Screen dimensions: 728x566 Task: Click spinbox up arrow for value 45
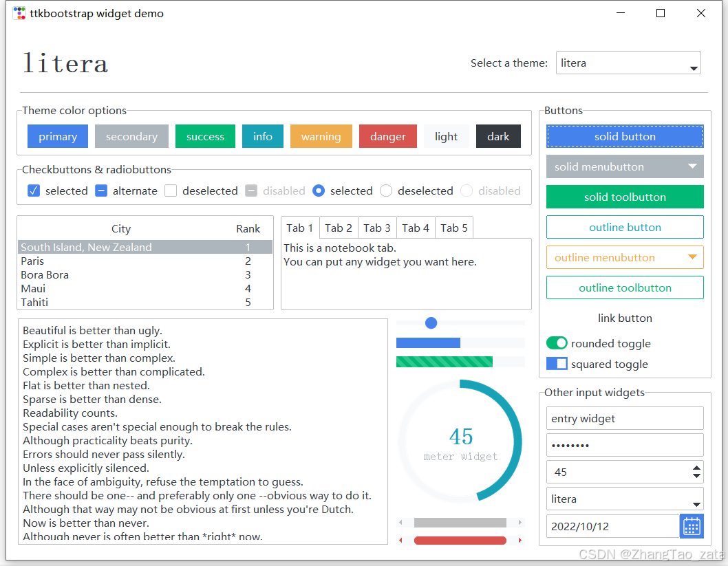click(696, 468)
